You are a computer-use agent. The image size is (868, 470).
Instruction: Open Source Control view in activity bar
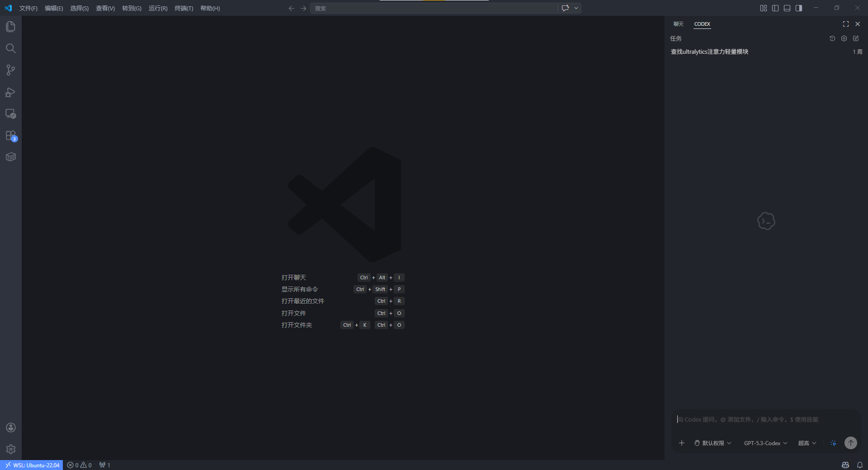(x=10, y=70)
